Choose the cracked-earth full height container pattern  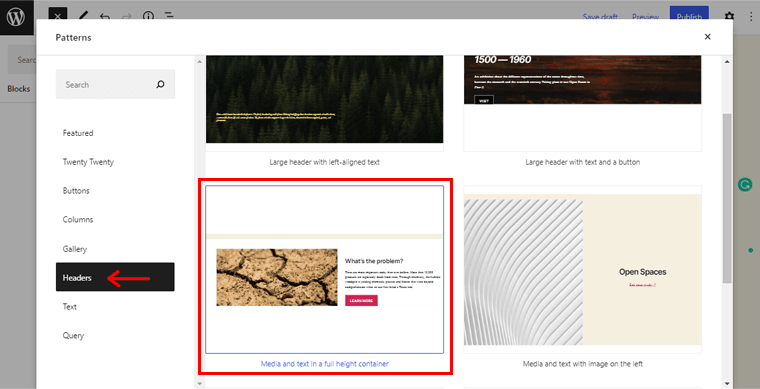click(x=324, y=269)
